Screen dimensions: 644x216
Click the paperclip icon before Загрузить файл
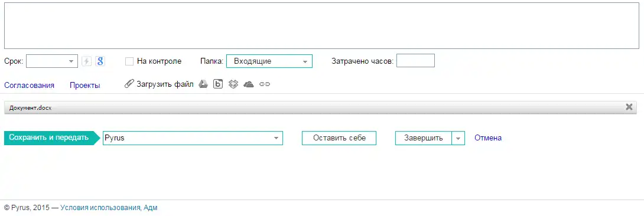129,84
